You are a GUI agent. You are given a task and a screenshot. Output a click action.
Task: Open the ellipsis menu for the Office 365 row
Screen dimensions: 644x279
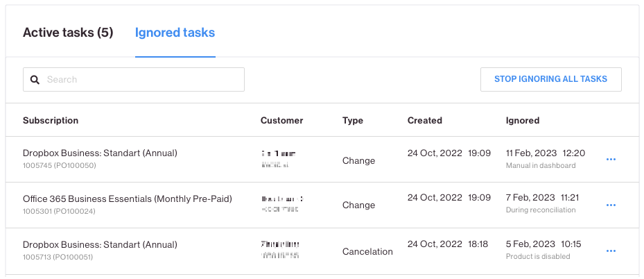611,205
